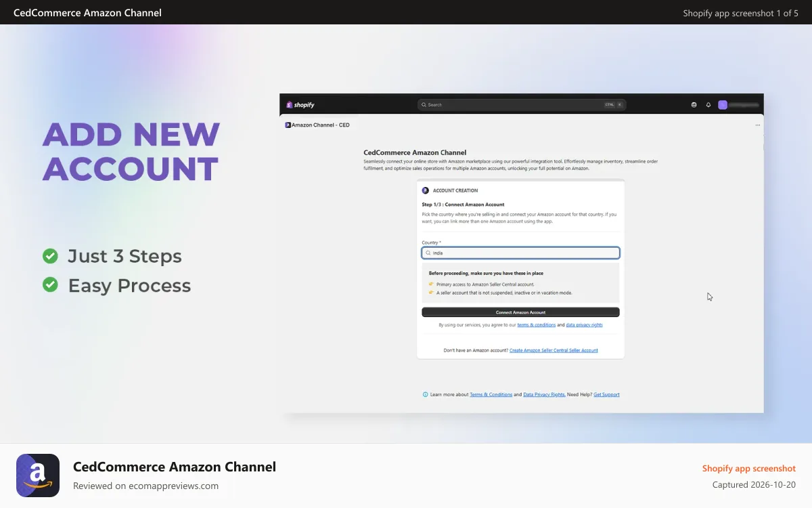
Task: Click the ACCOUNT CREATION label
Action: click(x=455, y=190)
